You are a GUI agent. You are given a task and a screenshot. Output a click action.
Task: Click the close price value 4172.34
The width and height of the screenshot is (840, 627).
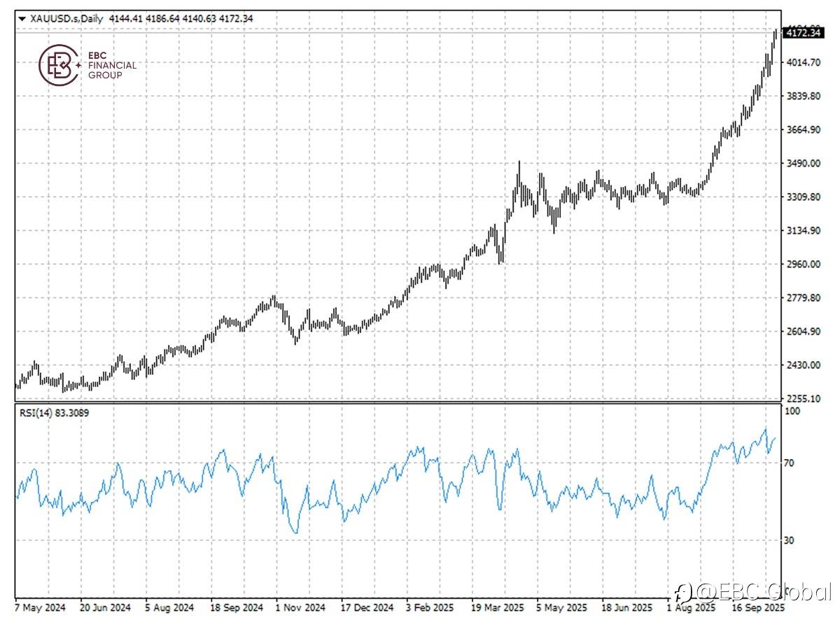pos(236,17)
